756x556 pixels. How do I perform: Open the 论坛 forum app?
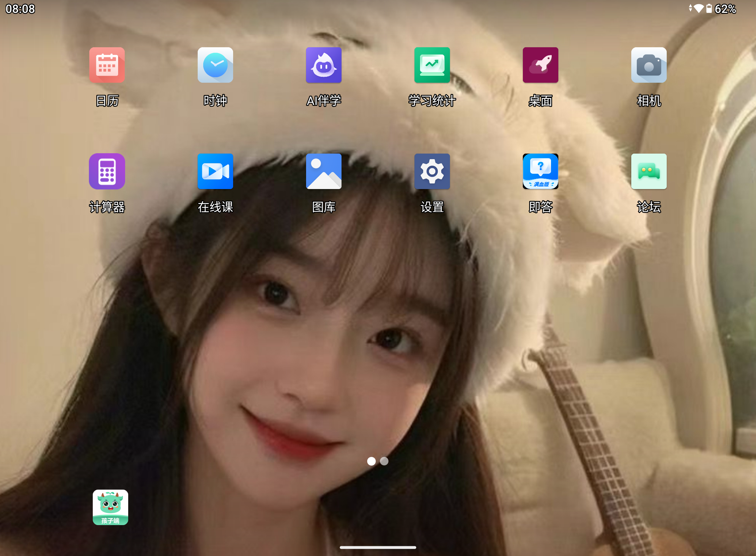pyautogui.click(x=649, y=171)
